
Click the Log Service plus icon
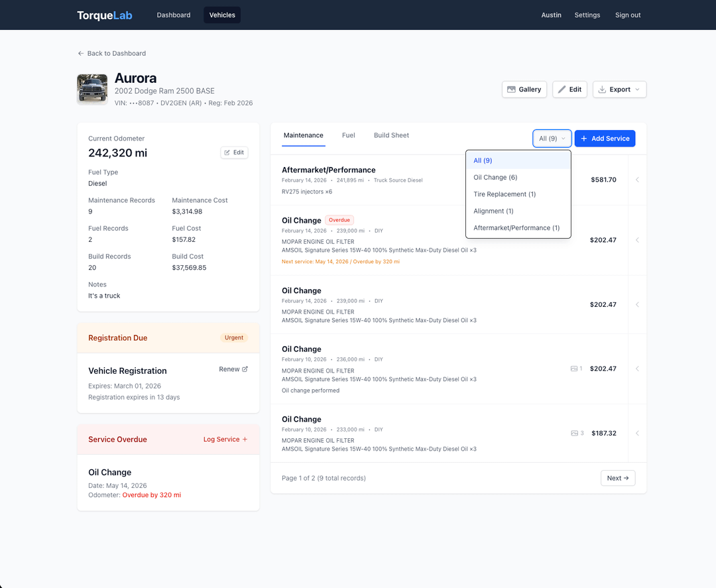pos(245,440)
